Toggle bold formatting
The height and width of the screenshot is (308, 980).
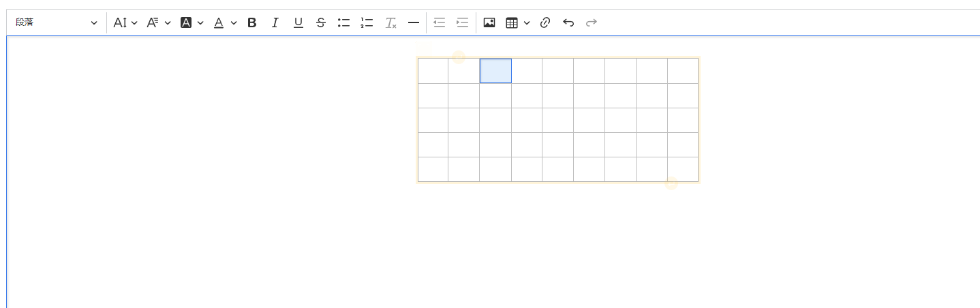[x=252, y=22]
